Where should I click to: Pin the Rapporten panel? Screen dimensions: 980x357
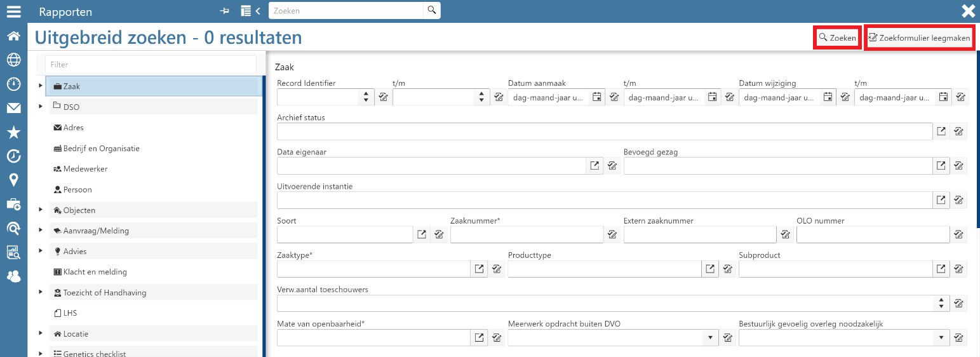[x=224, y=11]
